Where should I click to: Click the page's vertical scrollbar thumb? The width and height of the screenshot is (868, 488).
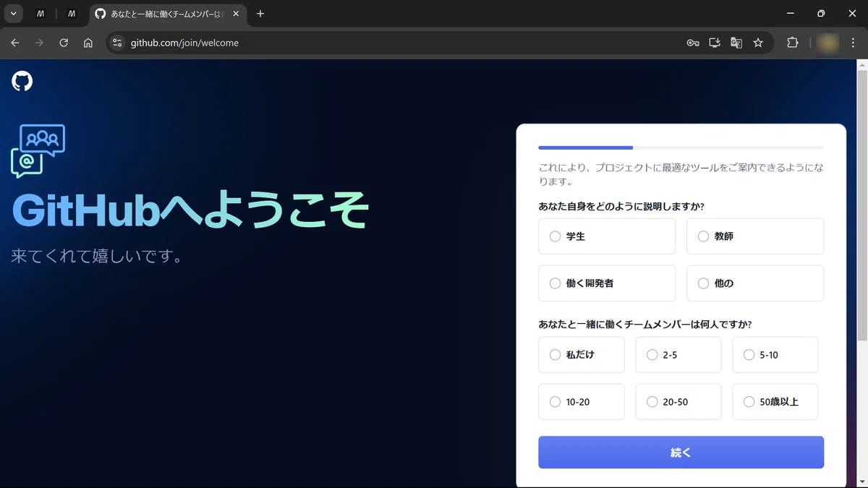pyautogui.click(x=861, y=206)
